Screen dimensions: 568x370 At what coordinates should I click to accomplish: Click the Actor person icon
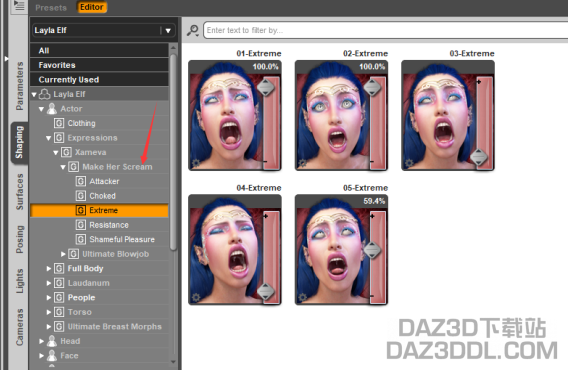pos(52,109)
